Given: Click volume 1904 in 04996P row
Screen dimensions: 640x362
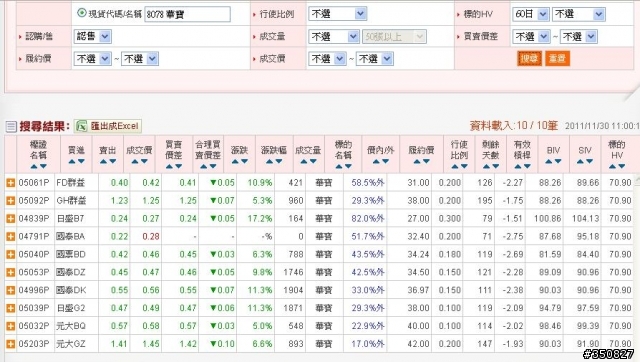Looking at the screenshot, I should pyautogui.click(x=293, y=290).
